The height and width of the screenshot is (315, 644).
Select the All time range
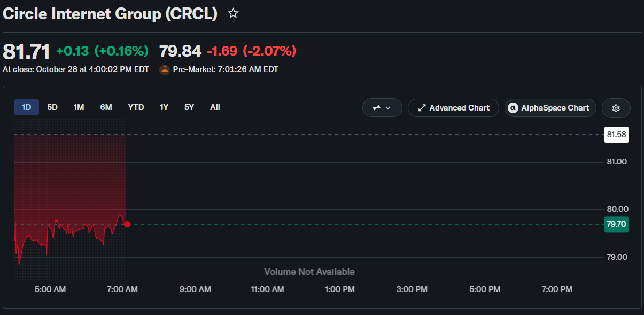point(215,107)
